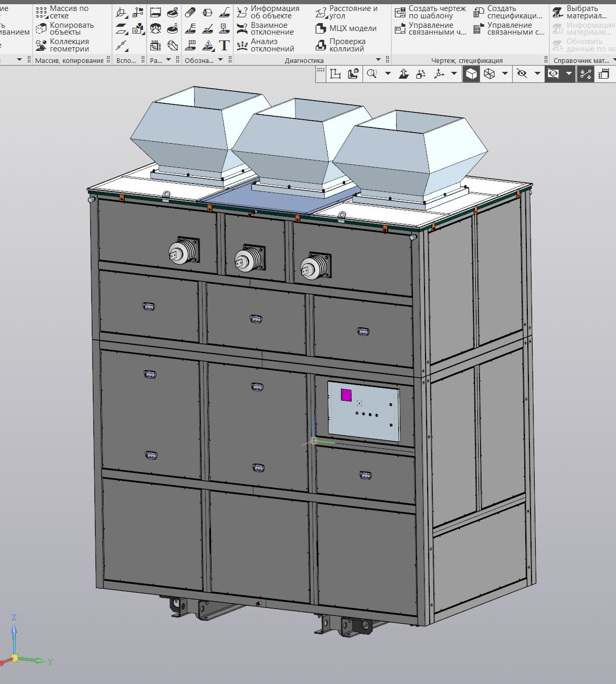Click the Чертеж, спецификация panel label
Image resolution: width=616 pixels, height=684 pixels.
(466, 61)
